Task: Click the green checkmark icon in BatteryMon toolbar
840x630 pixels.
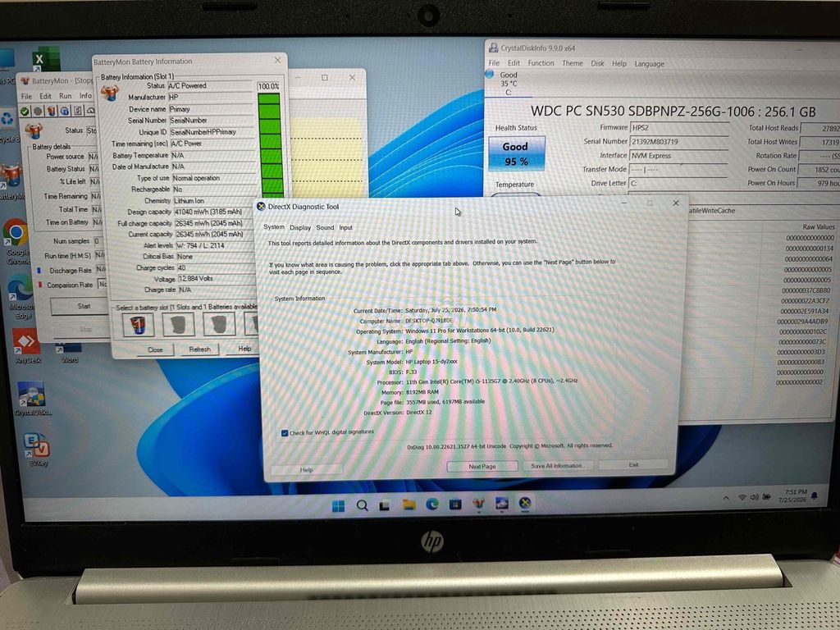Action: [x=25, y=112]
